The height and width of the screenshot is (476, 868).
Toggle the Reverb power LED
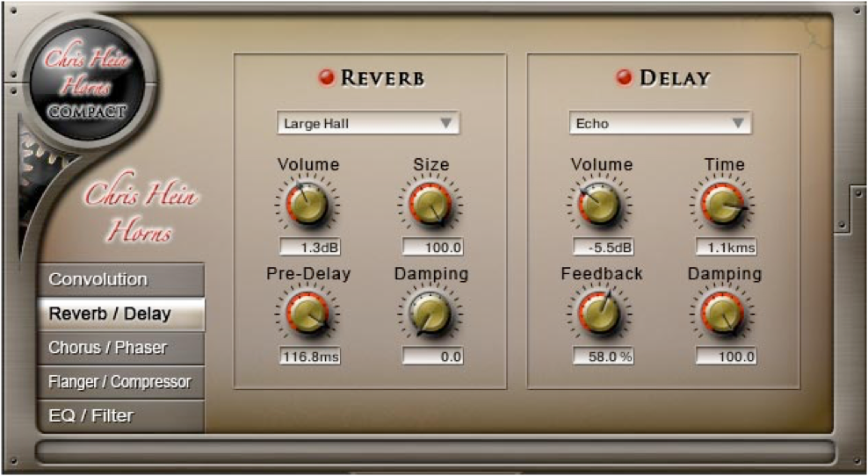coord(327,78)
